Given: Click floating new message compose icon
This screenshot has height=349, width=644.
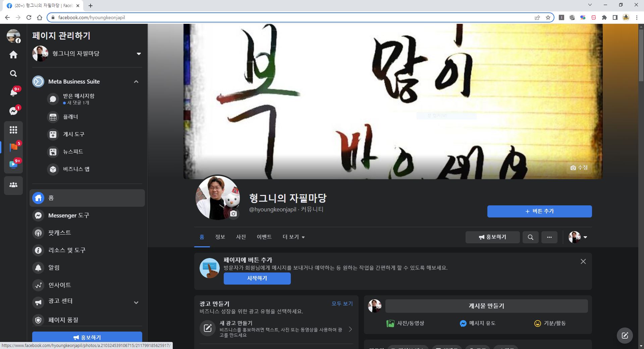Looking at the screenshot, I should point(625,335).
